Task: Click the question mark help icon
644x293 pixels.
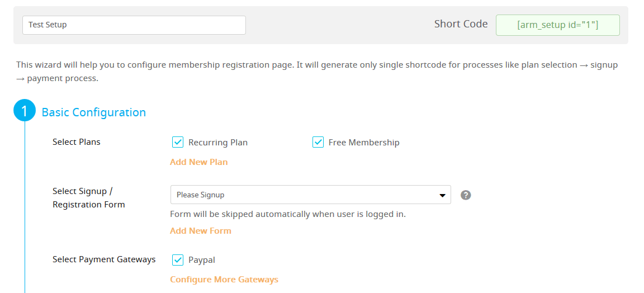Action: pyautogui.click(x=465, y=195)
